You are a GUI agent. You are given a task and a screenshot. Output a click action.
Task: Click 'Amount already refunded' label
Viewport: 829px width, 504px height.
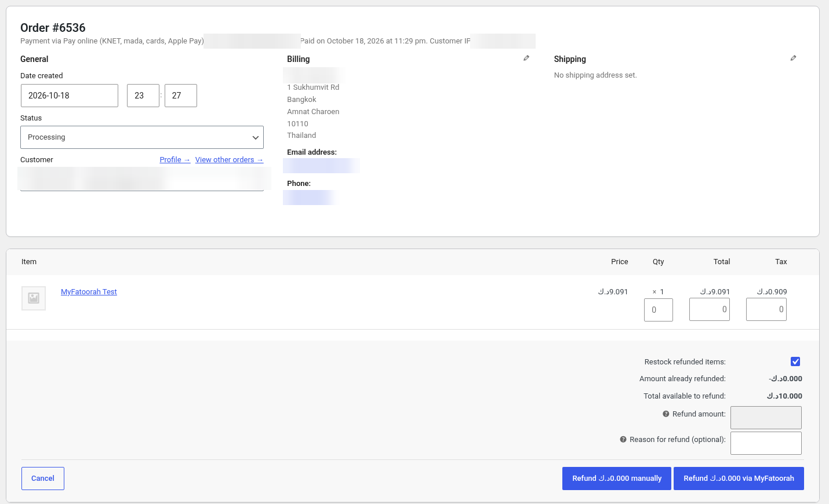tap(682, 379)
